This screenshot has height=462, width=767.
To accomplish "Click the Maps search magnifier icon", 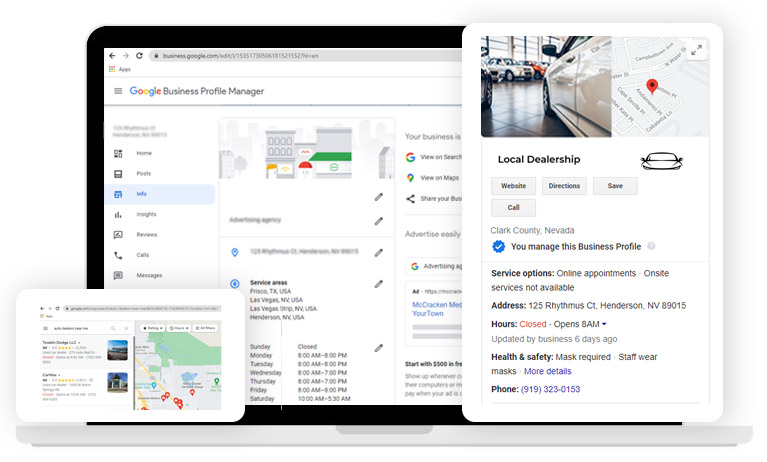I will pyautogui.click(x=113, y=328).
